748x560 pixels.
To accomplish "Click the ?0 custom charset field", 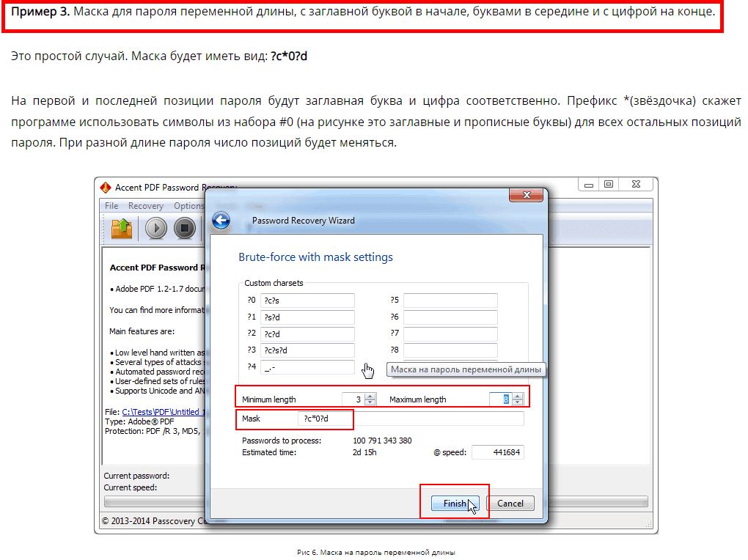I will point(307,301).
